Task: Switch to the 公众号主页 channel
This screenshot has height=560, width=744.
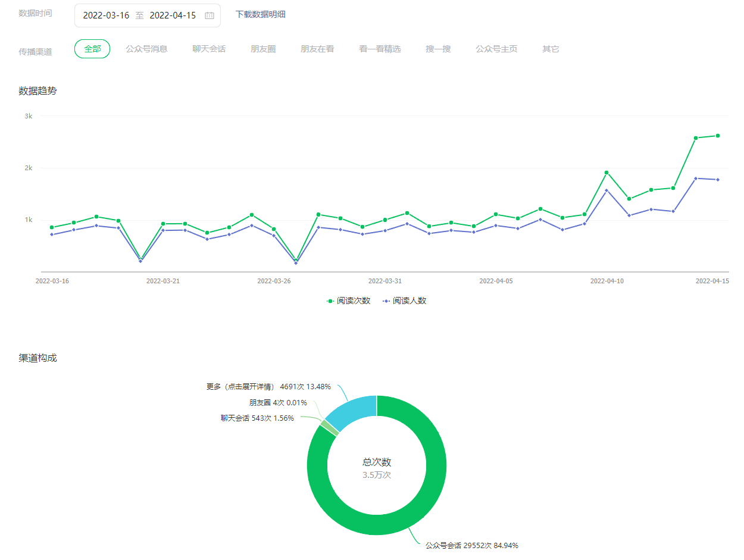Action: pos(496,49)
